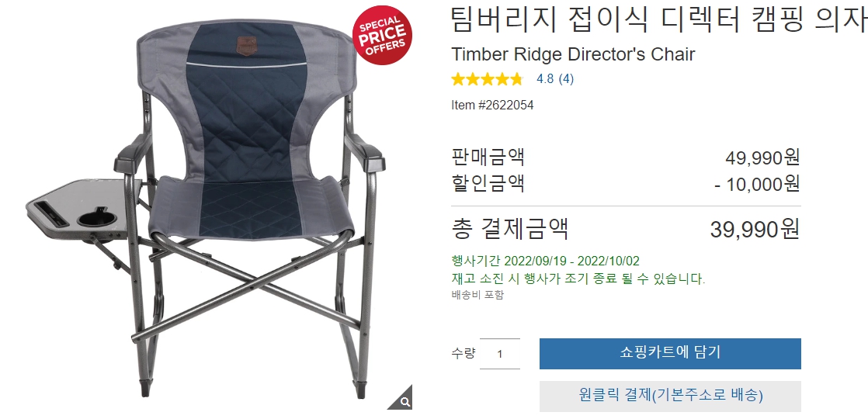Click the 총 결제금액 39,990원 total
This screenshot has width=868, height=419.
[x=626, y=229]
